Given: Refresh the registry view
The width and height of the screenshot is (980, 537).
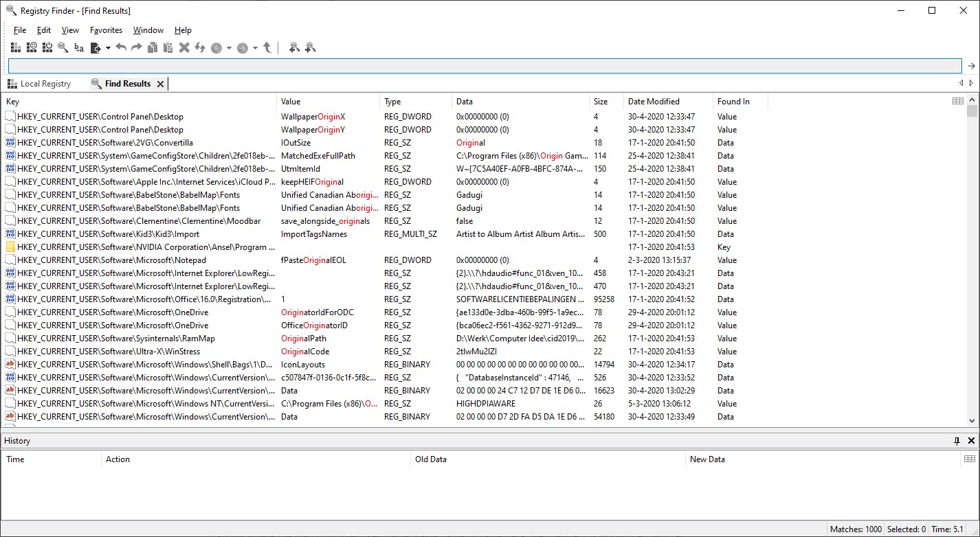Looking at the screenshot, I should point(200,47).
